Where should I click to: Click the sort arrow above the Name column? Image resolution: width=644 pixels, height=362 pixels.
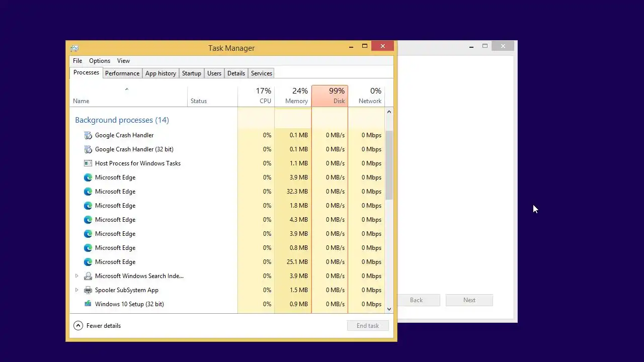(127, 89)
